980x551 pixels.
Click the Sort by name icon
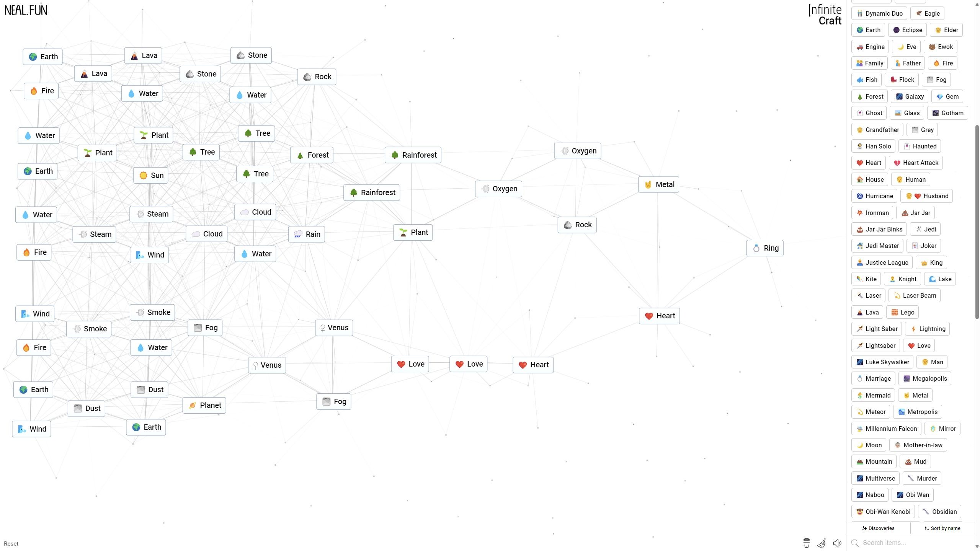[x=927, y=528]
